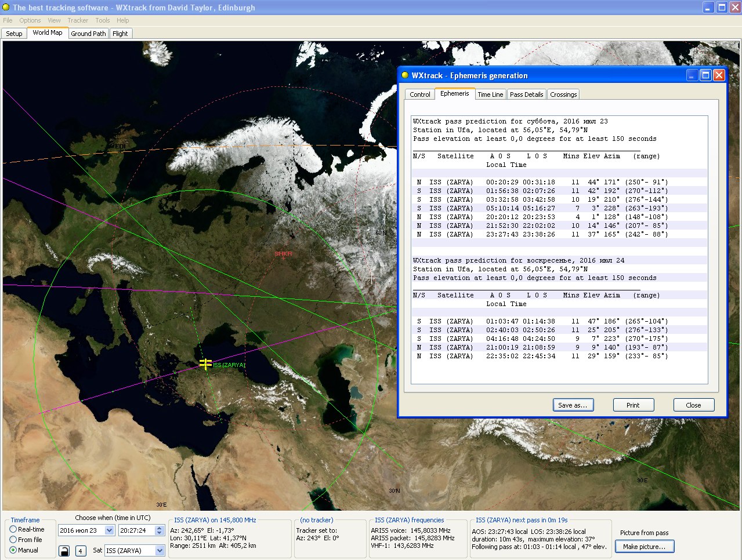742x560 pixels.
Task: Switch to the Flight tab
Action: pos(120,34)
